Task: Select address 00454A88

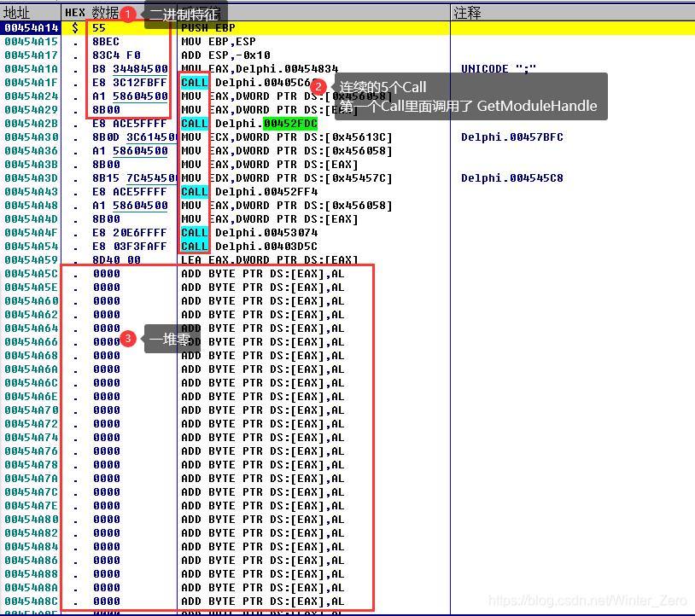Action: tap(32, 574)
